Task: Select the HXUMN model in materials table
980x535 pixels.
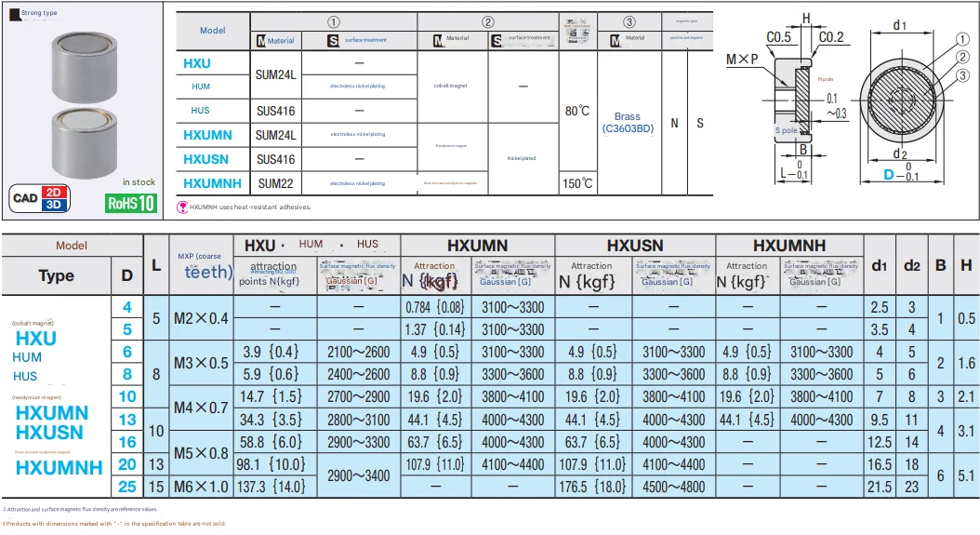Action: click(x=206, y=135)
